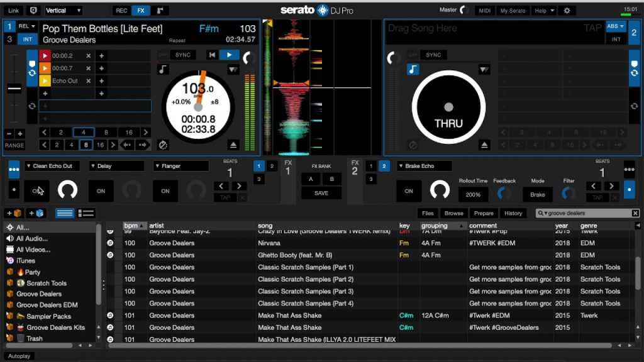Enable the Delay effect ON button
Viewport: 644px width, 362px height.
(x=101, y=191)
